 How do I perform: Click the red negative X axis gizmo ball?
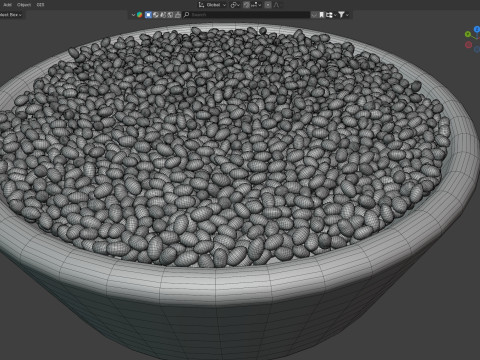tap(468, 45)
